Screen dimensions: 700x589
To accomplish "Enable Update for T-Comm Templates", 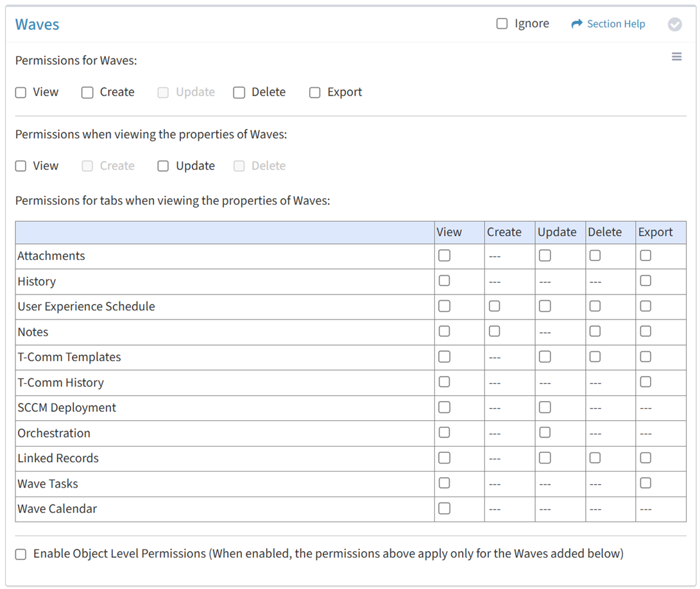I will 545,357.
